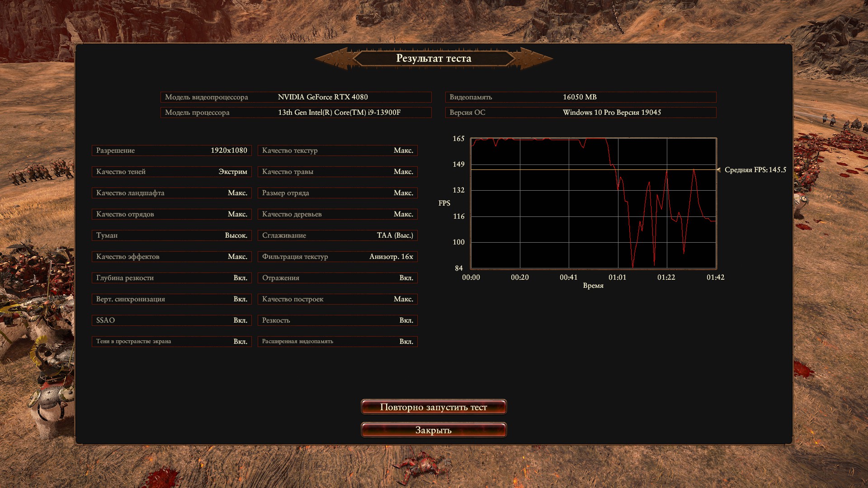
Task: Click the SSAO setting row
Action: pos(171,320)
